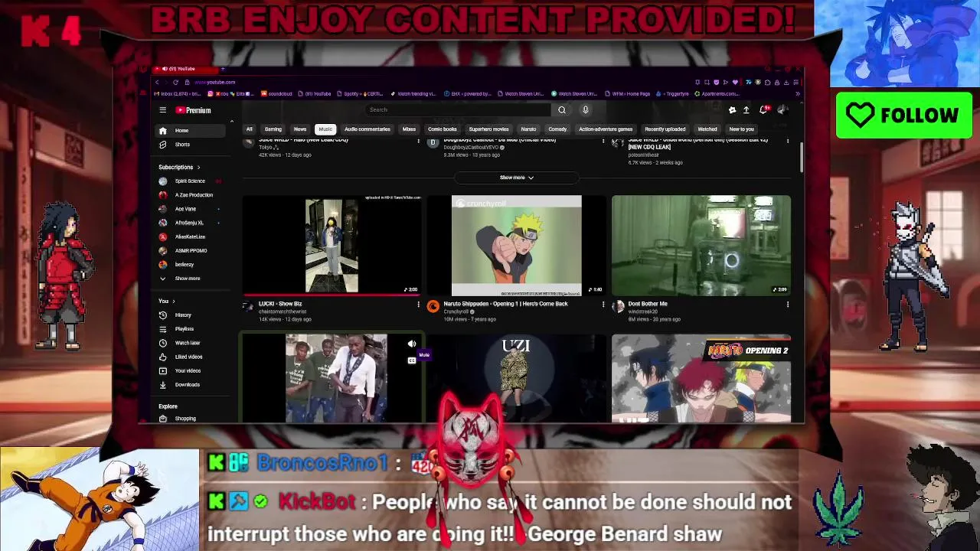Click the FOLLOW button on the overlay

click(903, 116)
